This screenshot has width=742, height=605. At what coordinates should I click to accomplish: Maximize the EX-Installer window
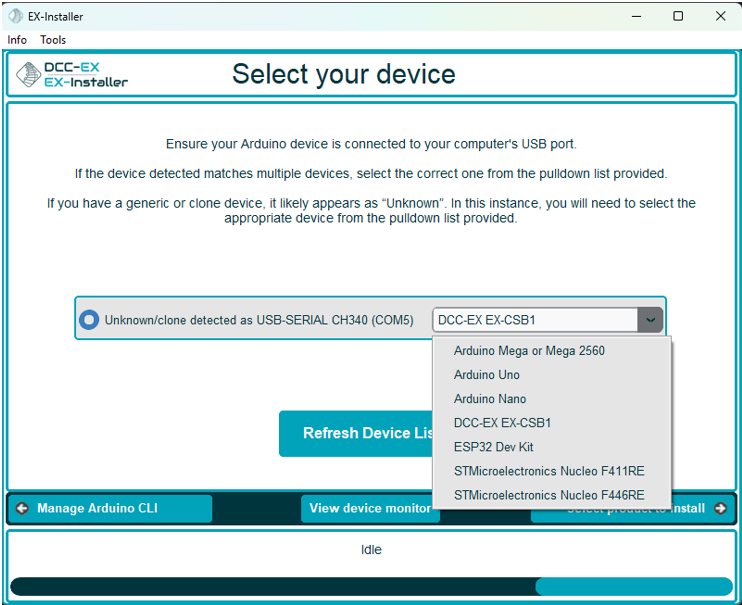coord(678,17)
